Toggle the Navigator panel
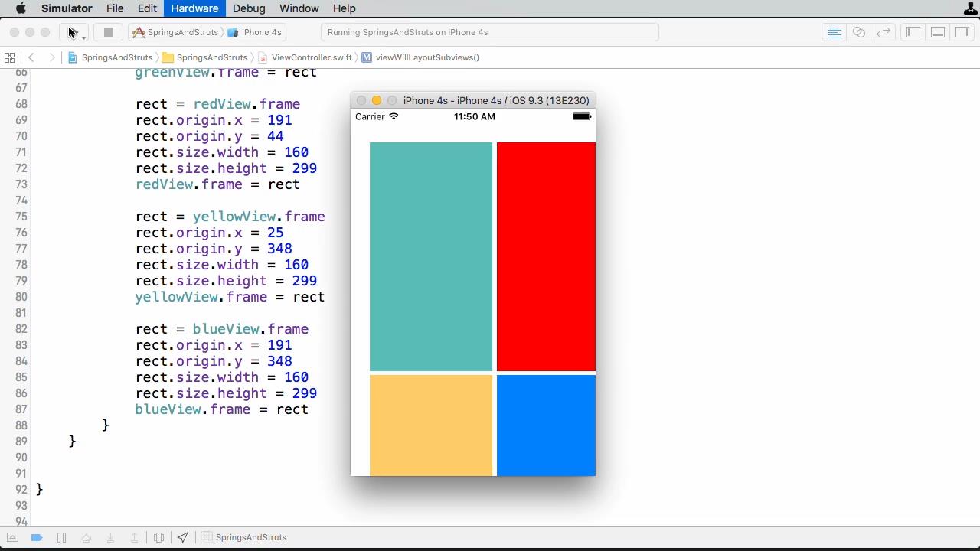This screenshot has height=551, width=980. pos(913,32)
